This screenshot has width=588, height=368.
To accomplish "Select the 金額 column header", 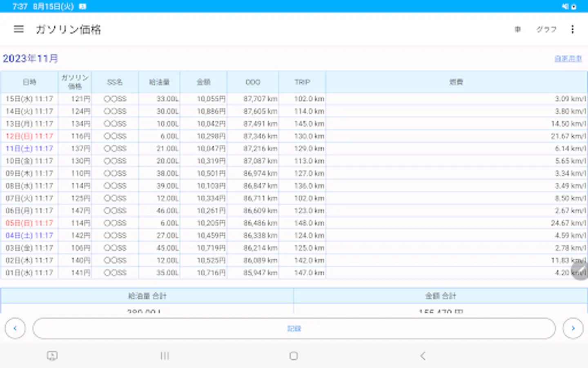I will [203, 82].
